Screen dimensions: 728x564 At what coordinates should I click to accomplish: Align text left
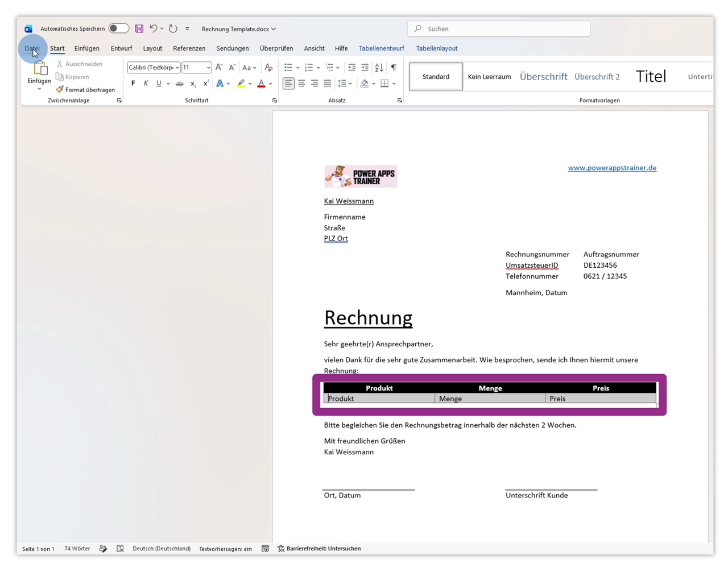tap(288, 84)
